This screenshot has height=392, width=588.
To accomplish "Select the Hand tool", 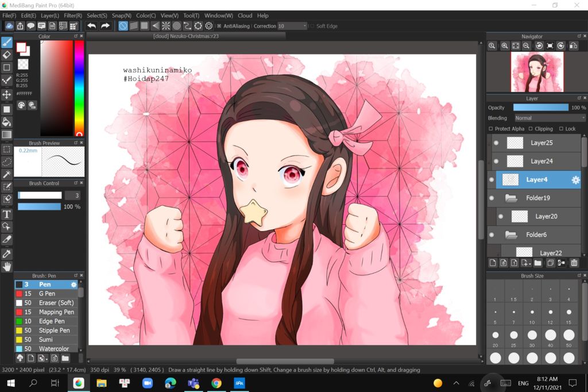I will pos(7,267).
